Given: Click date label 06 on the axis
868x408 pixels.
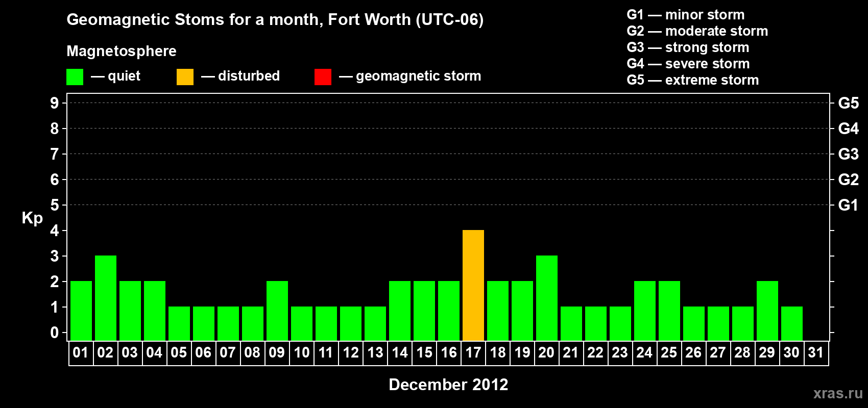Looking at the screenshot, I should click(203, 353).
